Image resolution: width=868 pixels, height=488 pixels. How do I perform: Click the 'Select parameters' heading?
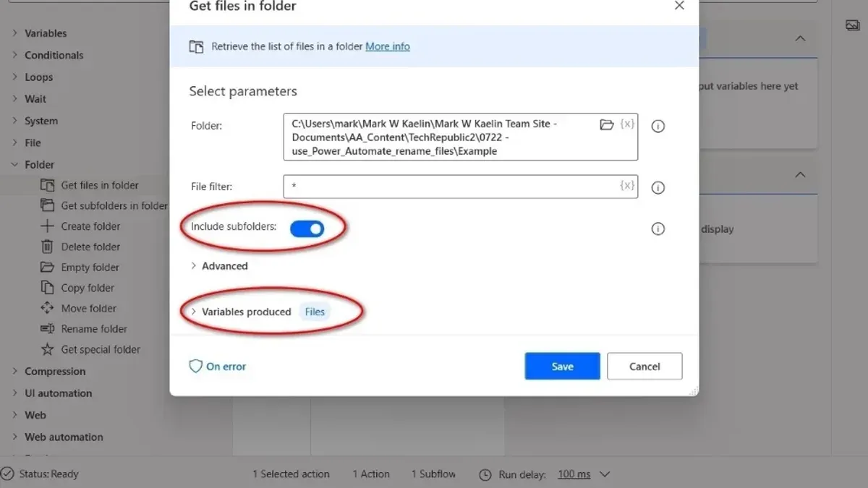243,91
